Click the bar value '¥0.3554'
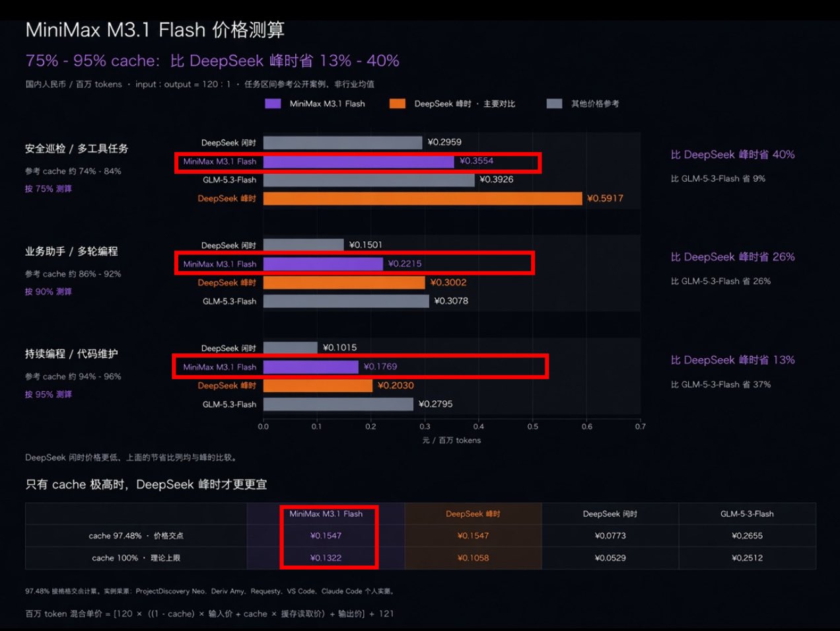Image resolution: width=840 pixels, height=631 pixels. (x=477, y=161)
